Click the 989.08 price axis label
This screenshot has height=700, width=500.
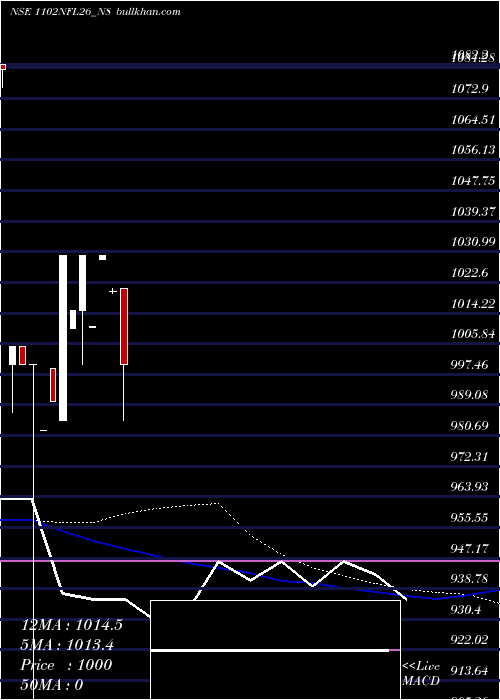coord(471,396)
